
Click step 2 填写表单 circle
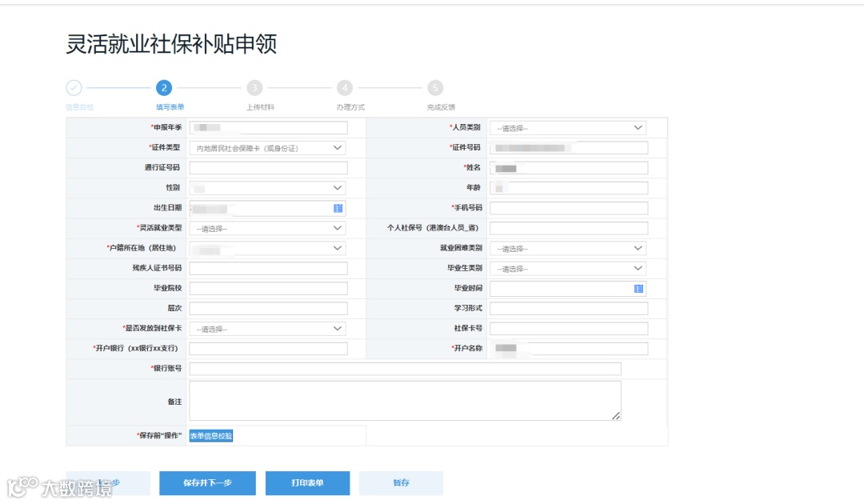(x=164, y=87)
